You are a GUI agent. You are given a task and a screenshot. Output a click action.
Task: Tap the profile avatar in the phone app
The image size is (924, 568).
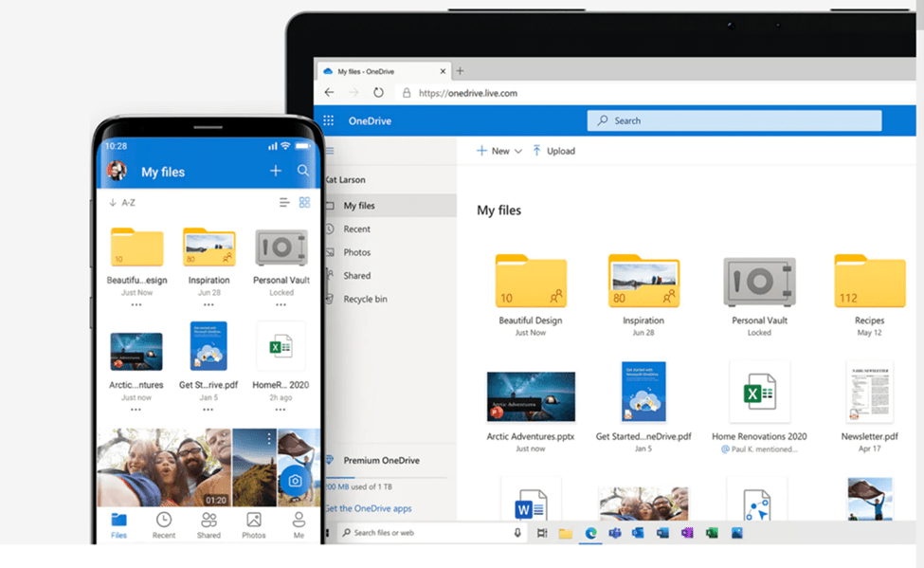pos(117,171)
